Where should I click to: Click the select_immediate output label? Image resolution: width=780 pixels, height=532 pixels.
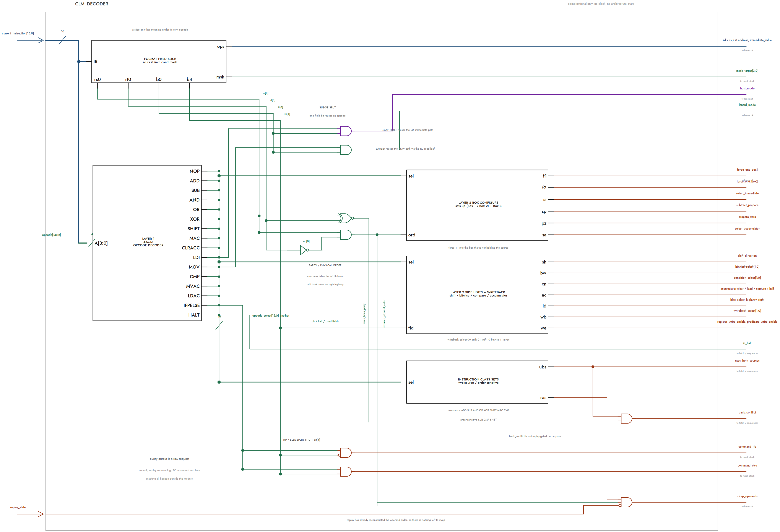point(747,193)
